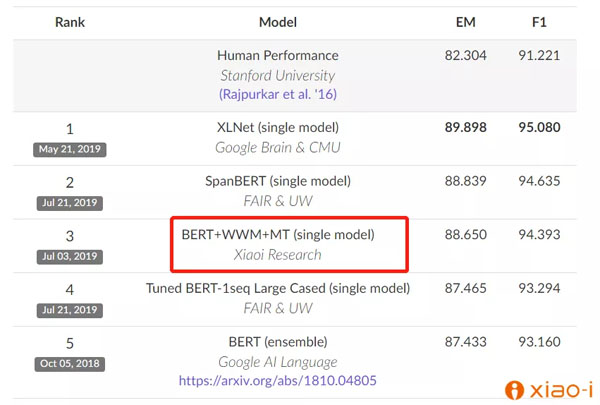Screen dimensions: 600x405
Task: Click the Xiaoi Research affiliation text
Action: click(278, 254)
